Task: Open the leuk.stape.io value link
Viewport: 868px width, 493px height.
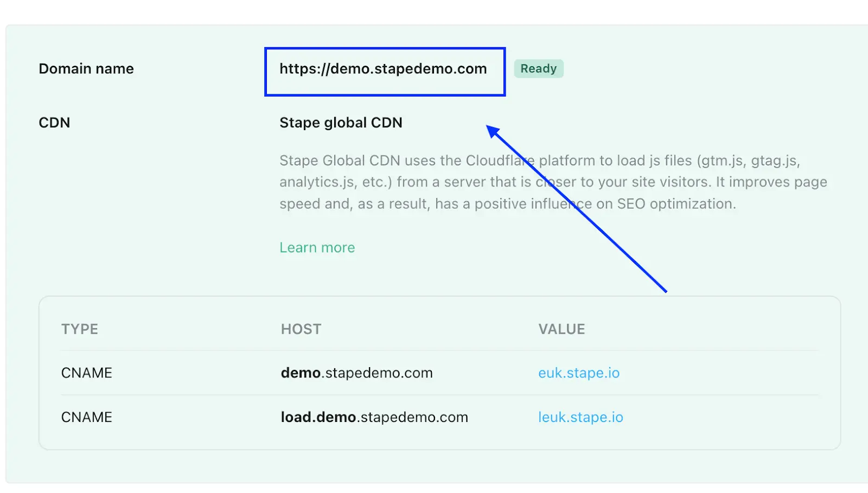Action: [x=580, y=417]
